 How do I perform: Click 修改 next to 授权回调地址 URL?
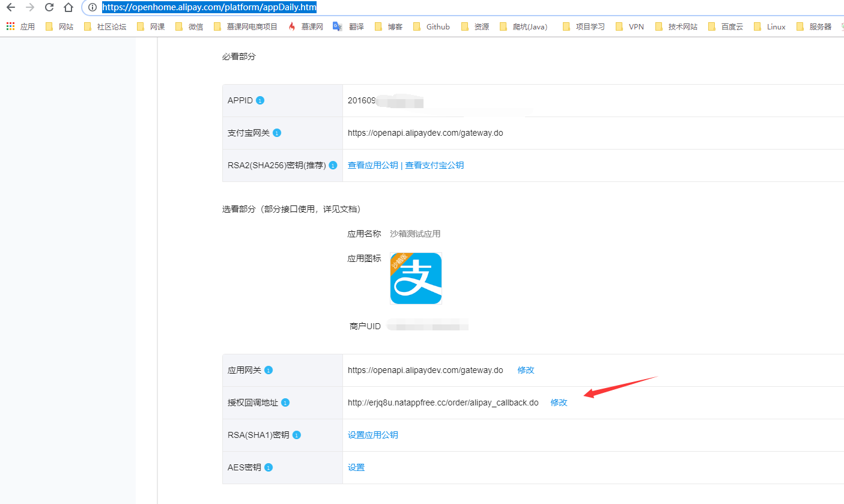(x=559, y=402)
